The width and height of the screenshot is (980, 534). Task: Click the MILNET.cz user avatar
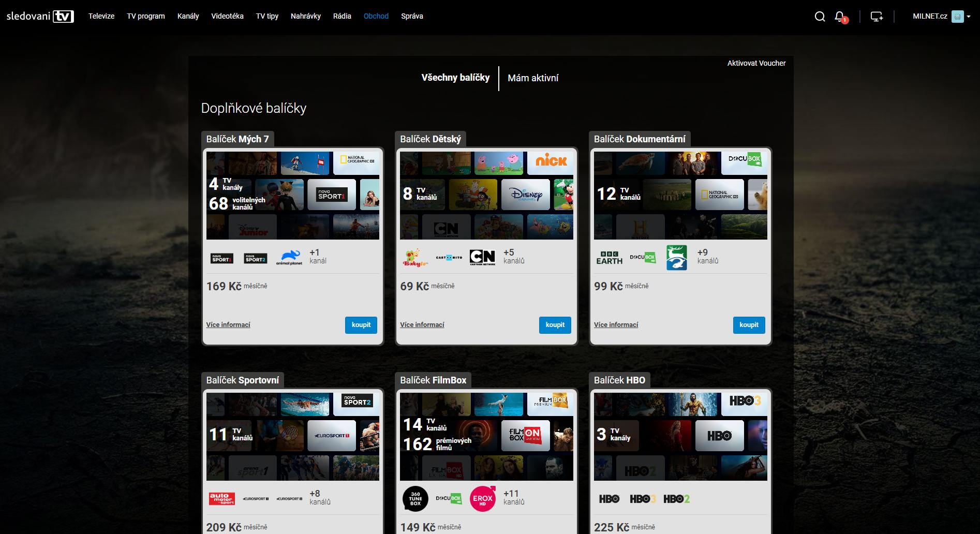[958, 17]
